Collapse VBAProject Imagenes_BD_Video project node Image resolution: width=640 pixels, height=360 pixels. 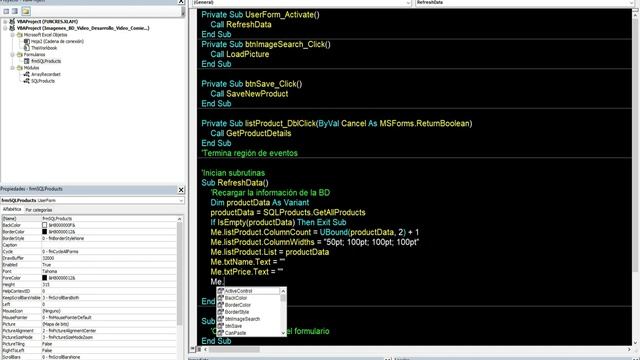[5, 28]
